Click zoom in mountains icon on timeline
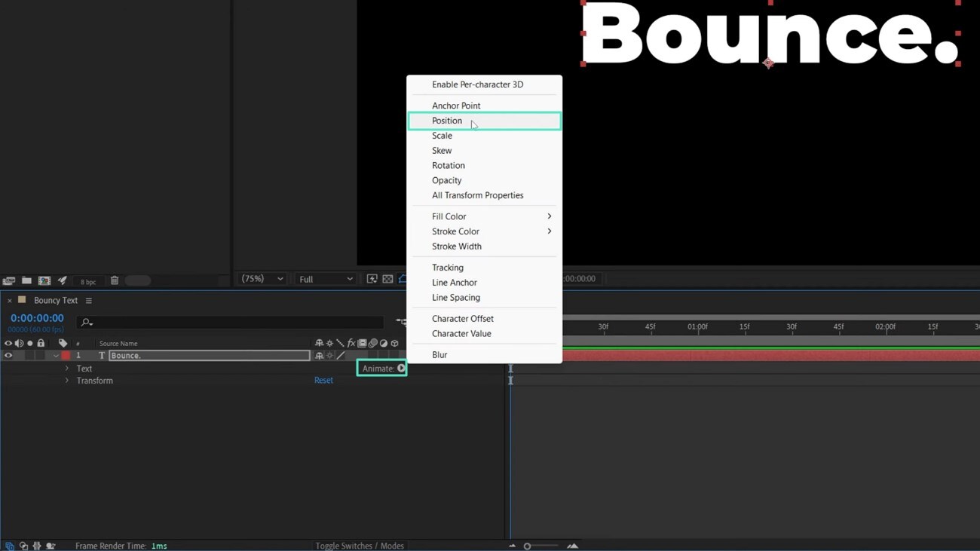 click(573, 546)
